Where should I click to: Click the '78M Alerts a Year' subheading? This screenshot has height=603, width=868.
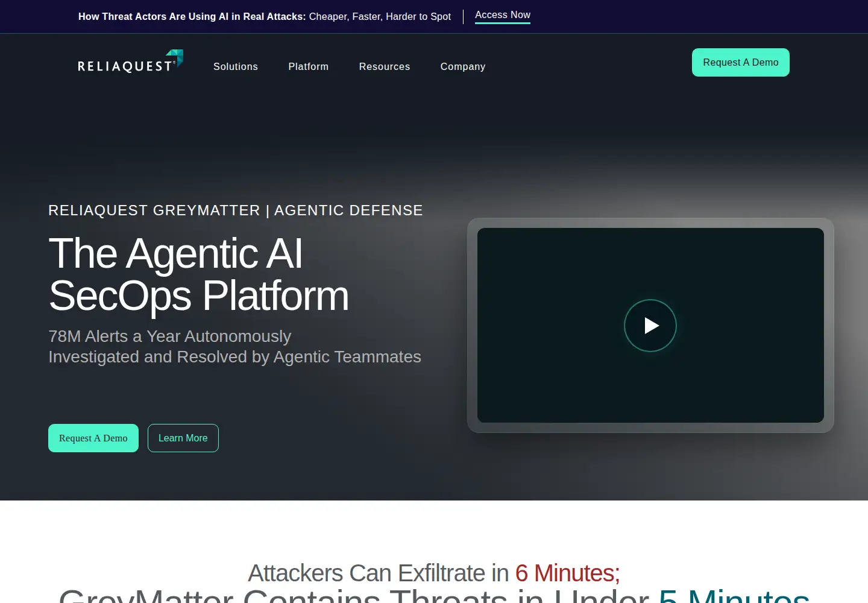234,347
